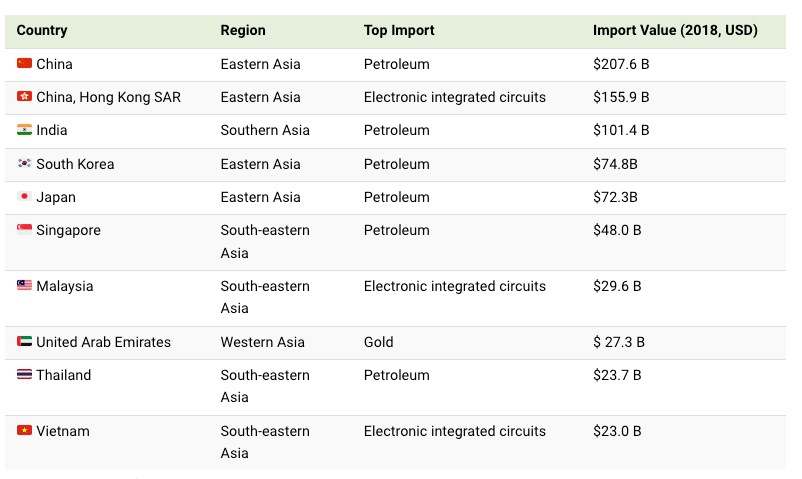Click the South Korea flag icon

click(x=24, y=163)
